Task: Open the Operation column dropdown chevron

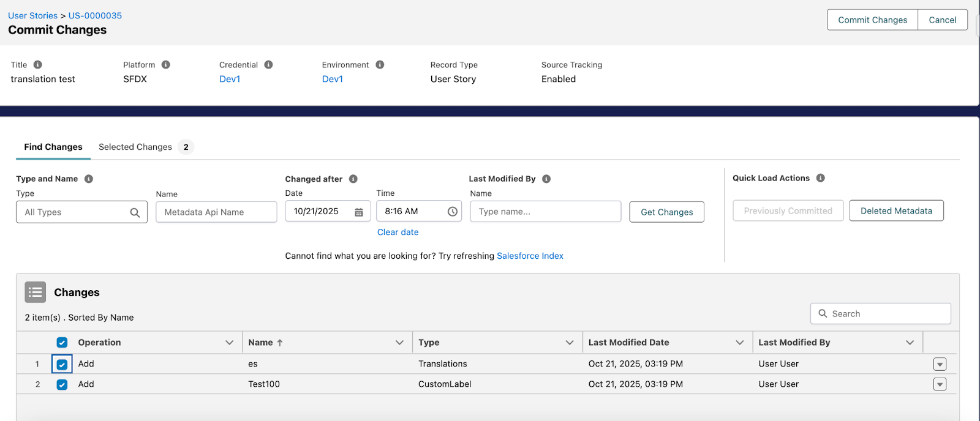Action: (x=230, y=343)
